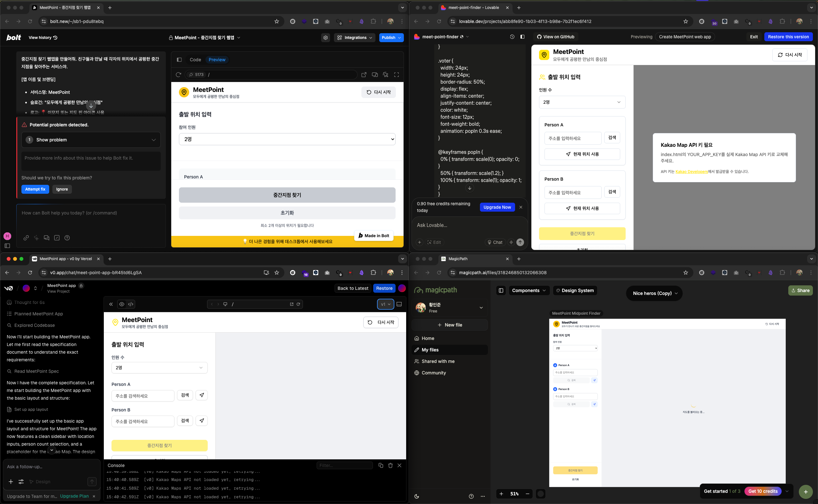Expand the Show problem dropdown in Bolt
Screen dimensions: 818x504
pyautogui.click(x=91, y=140)
